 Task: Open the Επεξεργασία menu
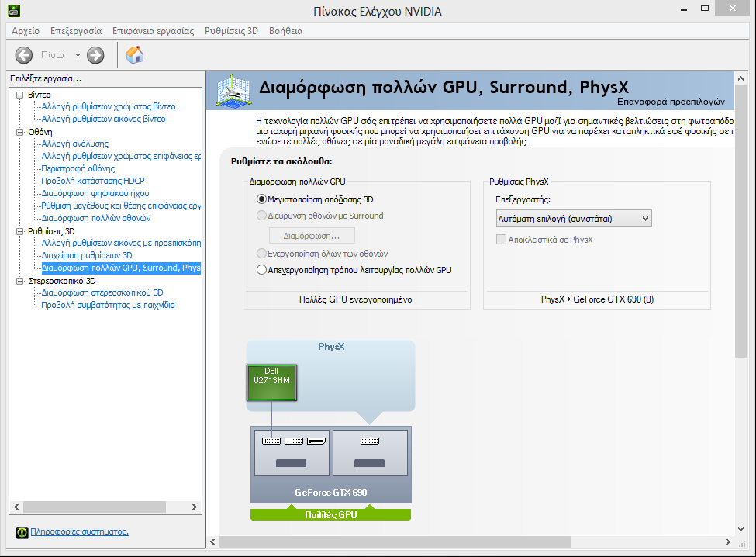click(76, 31)
